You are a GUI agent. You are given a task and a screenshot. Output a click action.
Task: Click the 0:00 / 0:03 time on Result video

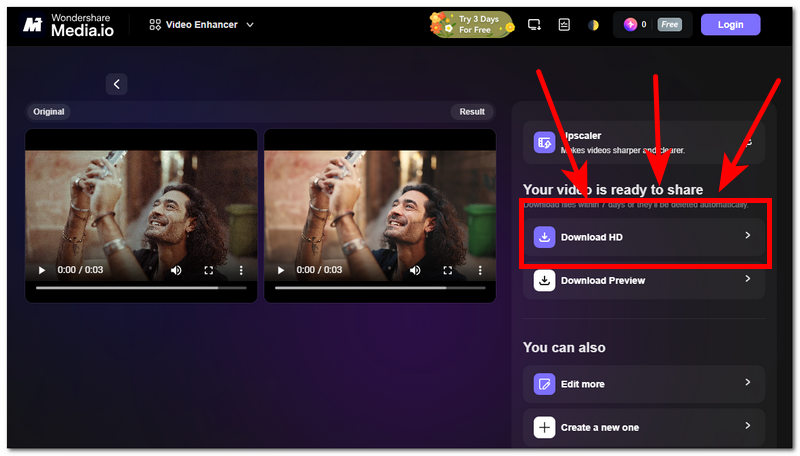click(319, 270)
